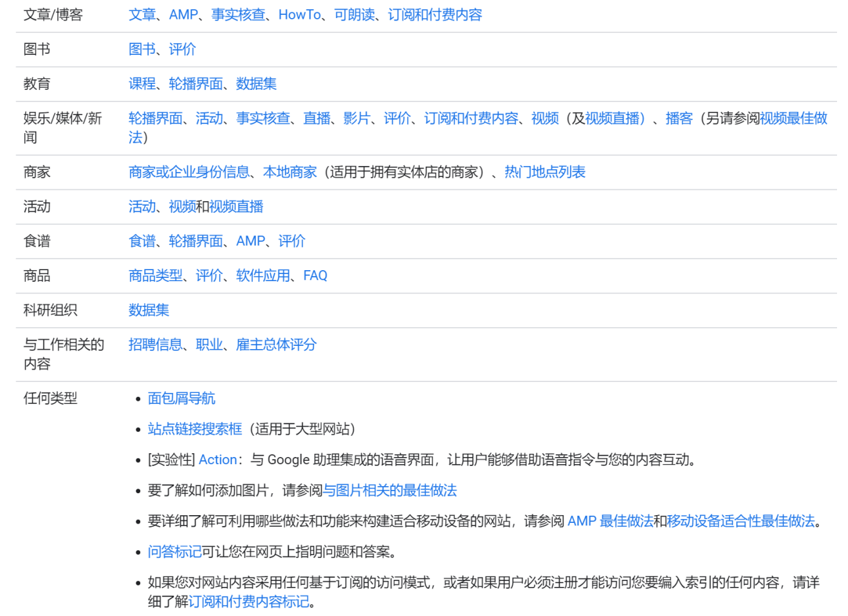
Task: Click 评价 in the 商品 row
Action: (x=209, y=275)
